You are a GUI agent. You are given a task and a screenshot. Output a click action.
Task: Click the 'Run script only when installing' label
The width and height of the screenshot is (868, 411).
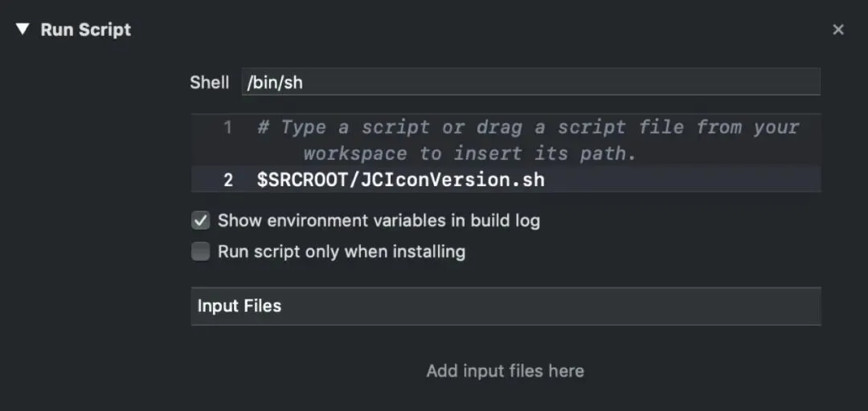tap(342, 252)
